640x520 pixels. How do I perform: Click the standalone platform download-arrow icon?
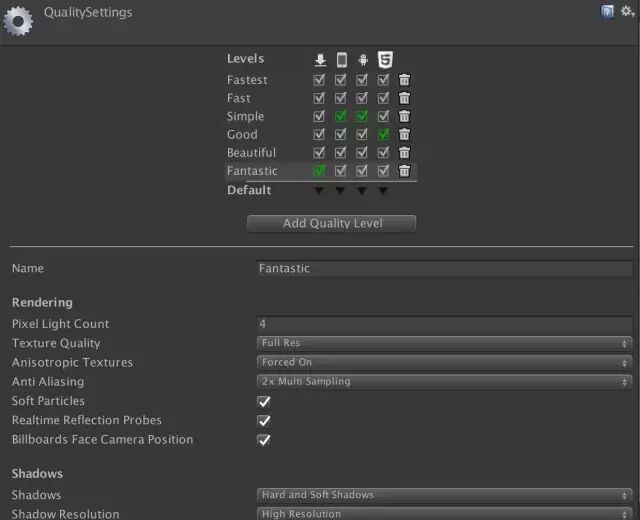[320, 60]
